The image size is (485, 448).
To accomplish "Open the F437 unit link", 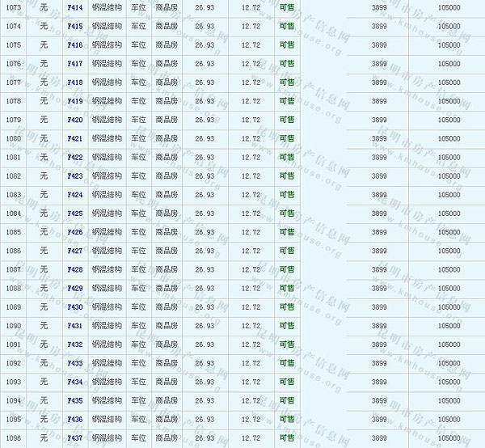I will (74, 438).
